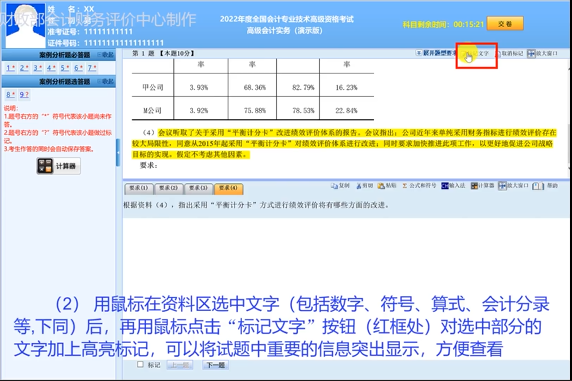Expand the question requirements via 展开题型要求

coord(436,53)
